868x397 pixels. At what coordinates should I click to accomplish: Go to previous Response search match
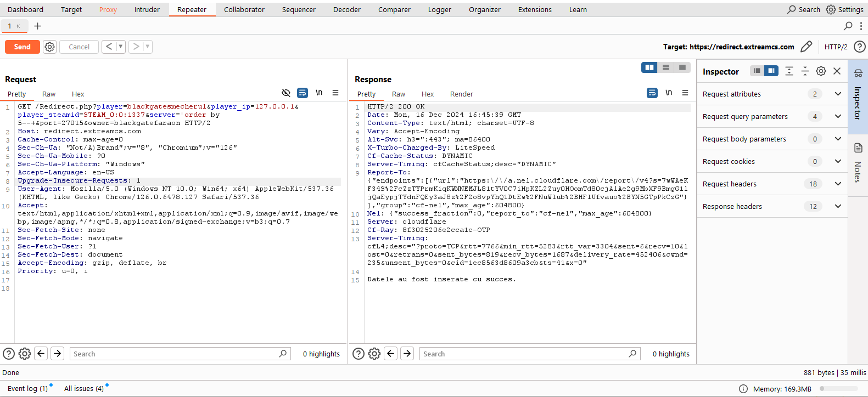[391, 354]
